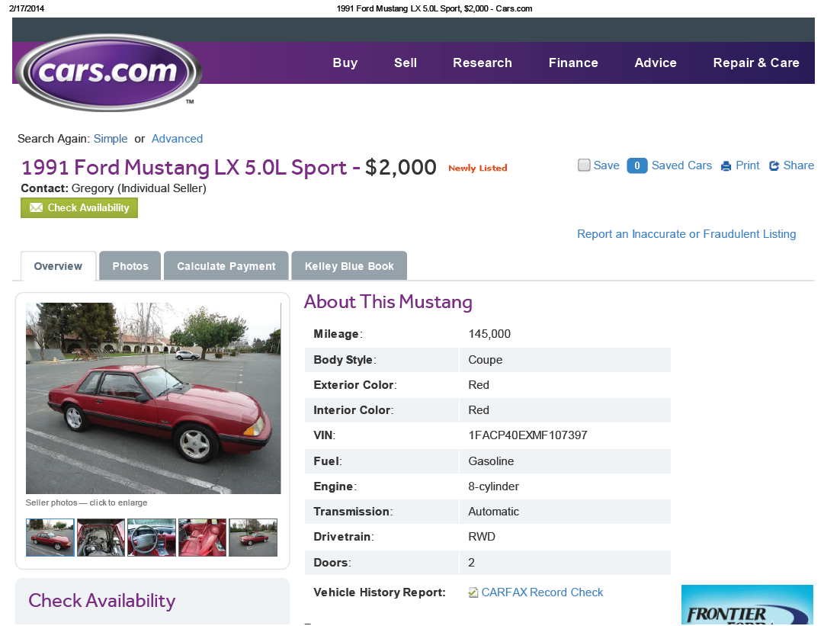Image resolution: width=840 pixels, height=626 pixels.
Task: Open the CARFAX Record Check link
Action: (x=542, y=592)
